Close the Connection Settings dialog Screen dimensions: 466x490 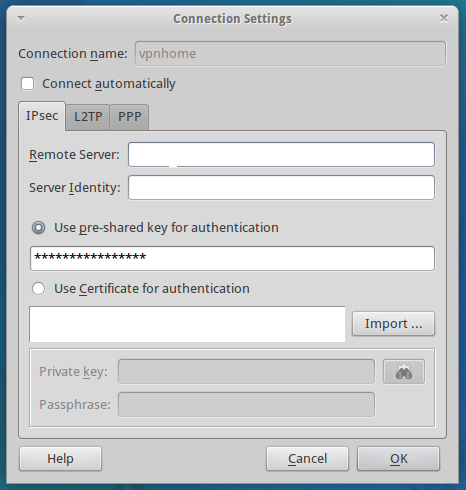444,18
